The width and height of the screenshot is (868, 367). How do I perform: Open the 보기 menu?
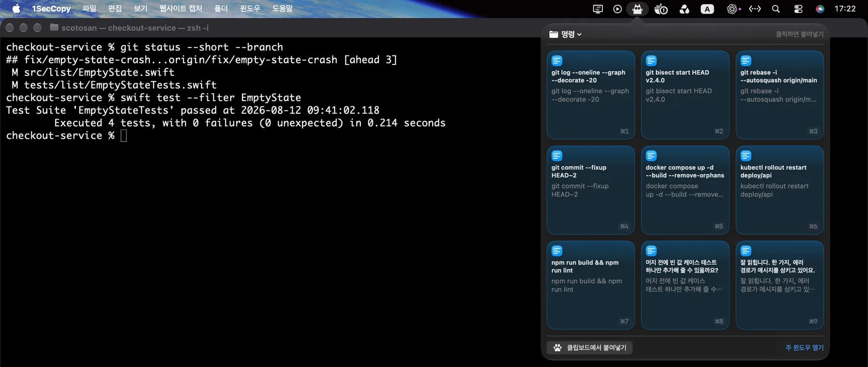[140, 9]
